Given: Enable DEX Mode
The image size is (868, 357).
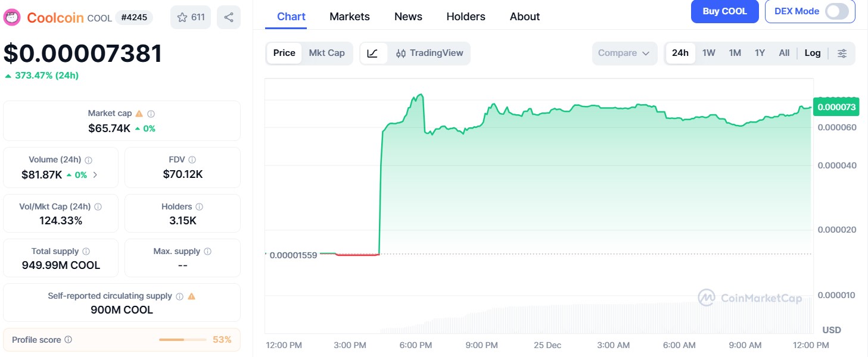Looking at the screenshot, I should coord(836,11).
